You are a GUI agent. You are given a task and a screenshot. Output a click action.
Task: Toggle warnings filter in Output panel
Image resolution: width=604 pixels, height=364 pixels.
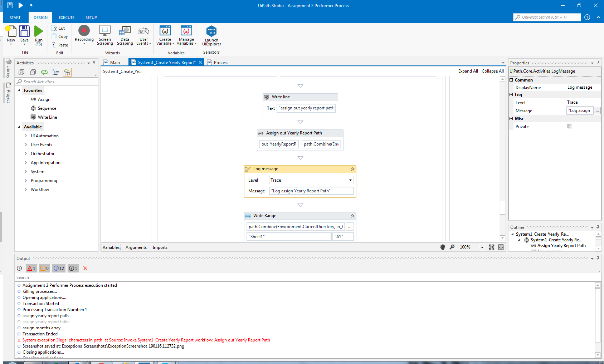[44, 268]
